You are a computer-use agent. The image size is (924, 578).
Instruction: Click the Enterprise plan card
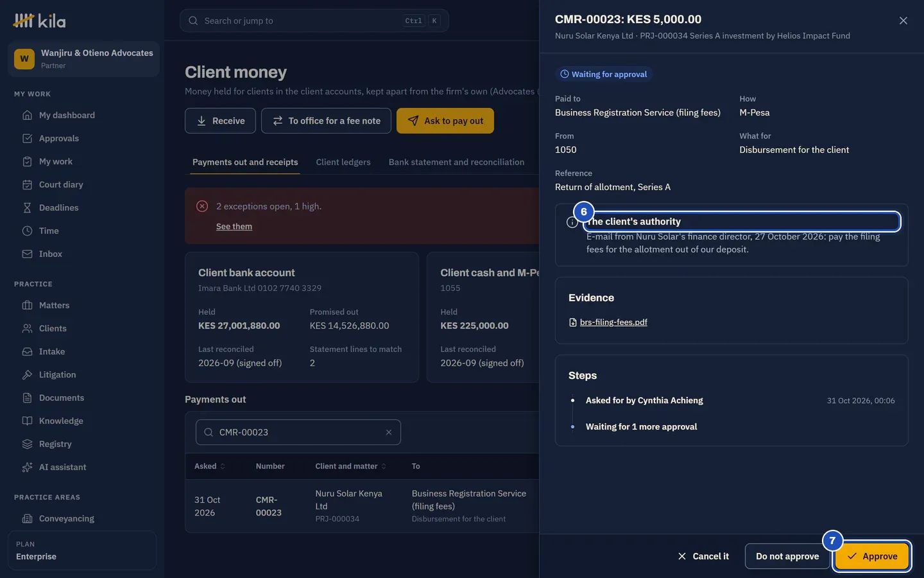[x=82, y=550]
